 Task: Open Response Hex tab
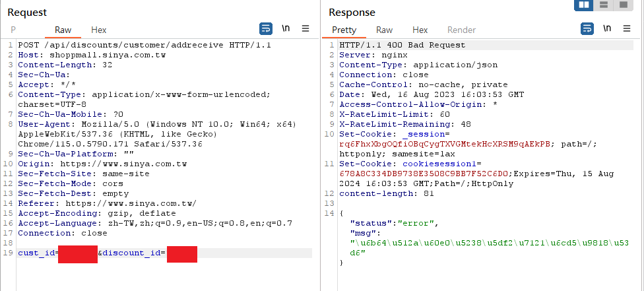(x=420, y=30)
